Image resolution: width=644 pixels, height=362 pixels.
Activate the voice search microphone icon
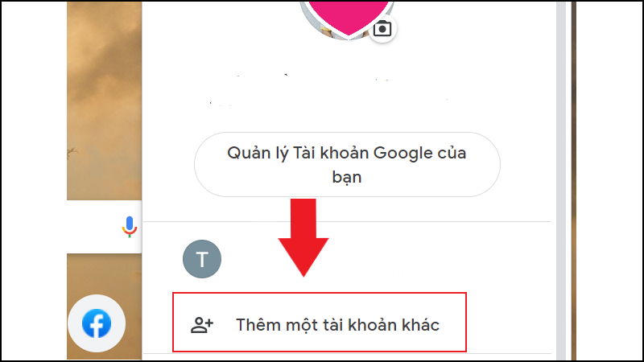point(130,227)
